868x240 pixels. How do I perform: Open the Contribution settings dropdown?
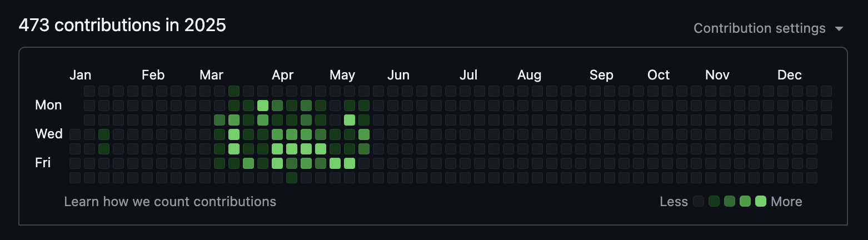click(769, 28)
